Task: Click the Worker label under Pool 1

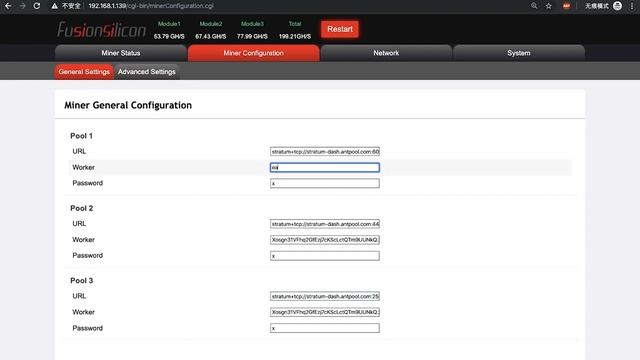Action: click(x=83, y=167)
